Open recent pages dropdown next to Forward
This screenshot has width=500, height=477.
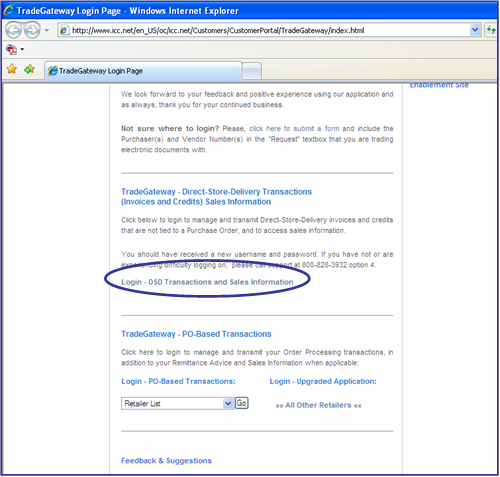point(47,30)
